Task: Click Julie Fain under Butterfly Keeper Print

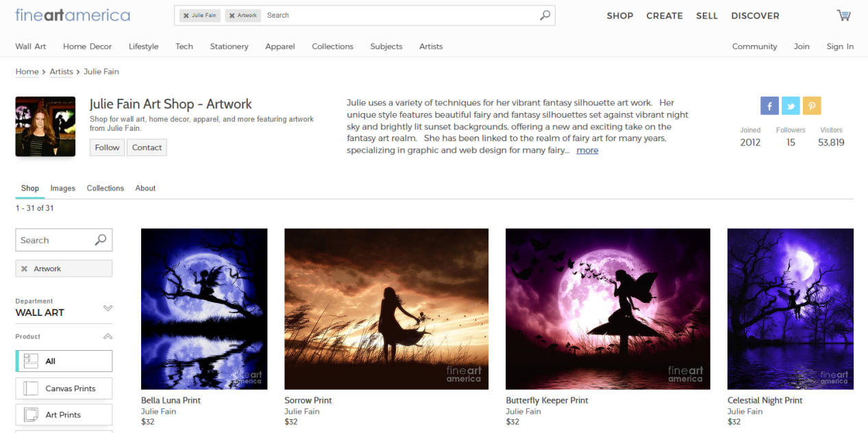Action: point(523,412)
